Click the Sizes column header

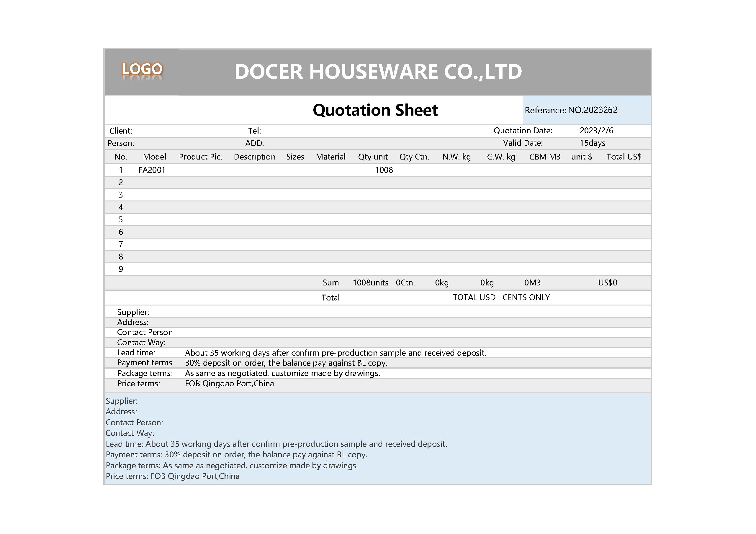(x=295, y=157)
